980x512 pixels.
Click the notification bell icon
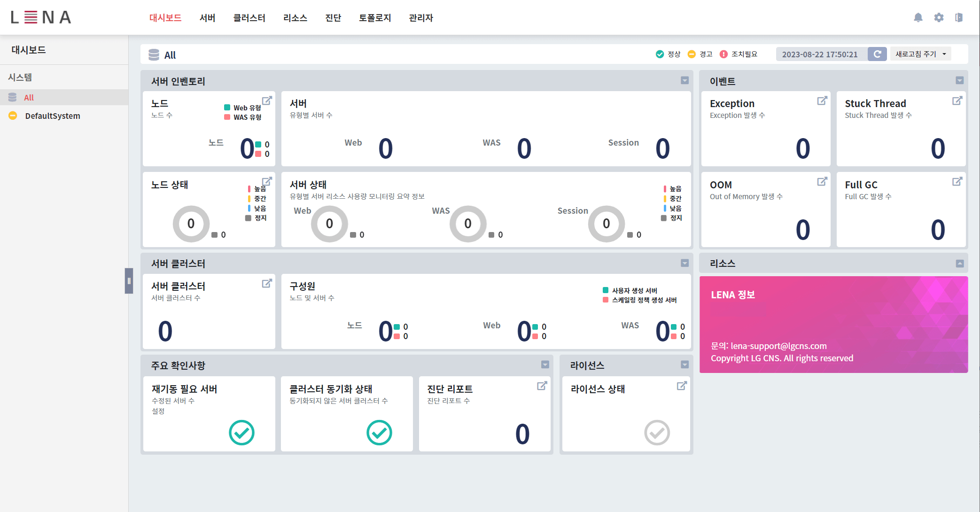918,17
